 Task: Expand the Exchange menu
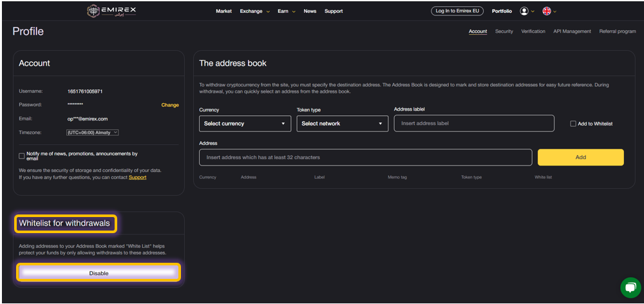pyautogui.click(x=254, y=11)
